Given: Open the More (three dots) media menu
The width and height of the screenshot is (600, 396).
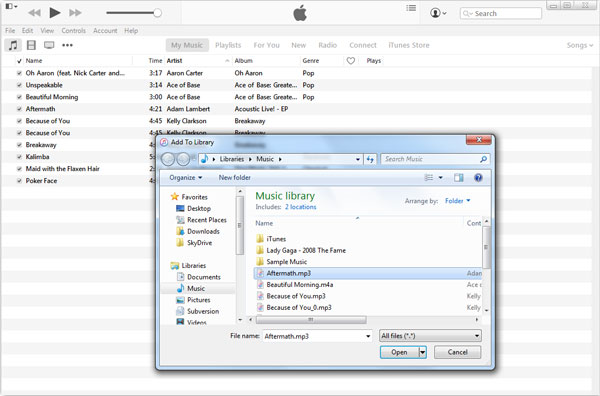Looking at the screenshot, I should pos(67,45).
